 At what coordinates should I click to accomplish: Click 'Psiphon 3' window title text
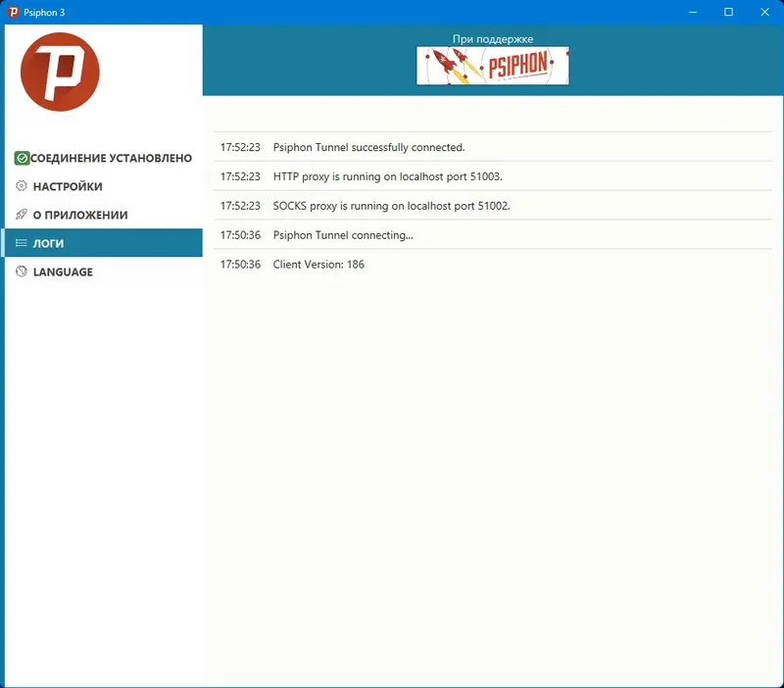[x=44, y=13]
